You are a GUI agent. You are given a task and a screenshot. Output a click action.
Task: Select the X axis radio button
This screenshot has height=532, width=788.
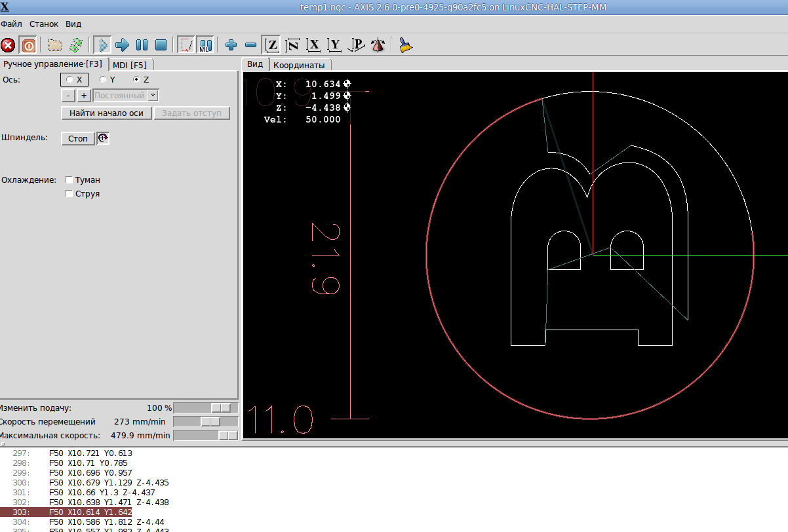pos(69,79)
